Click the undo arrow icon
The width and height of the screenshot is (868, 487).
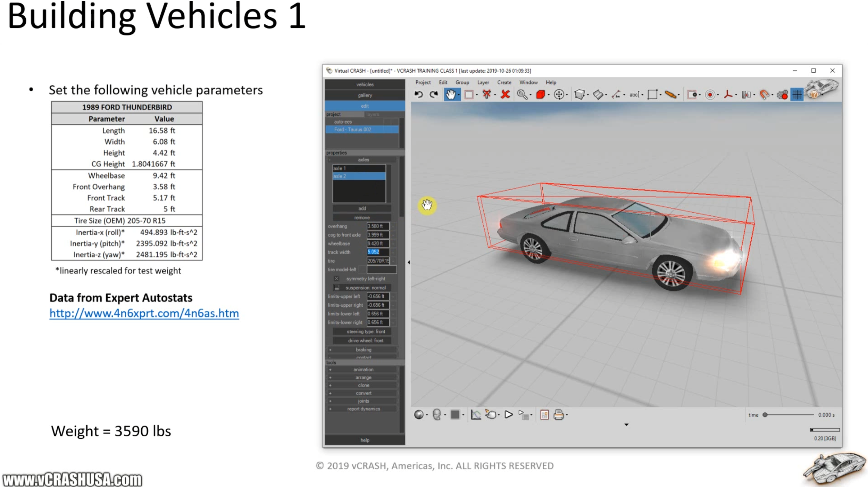coord(418,94)
